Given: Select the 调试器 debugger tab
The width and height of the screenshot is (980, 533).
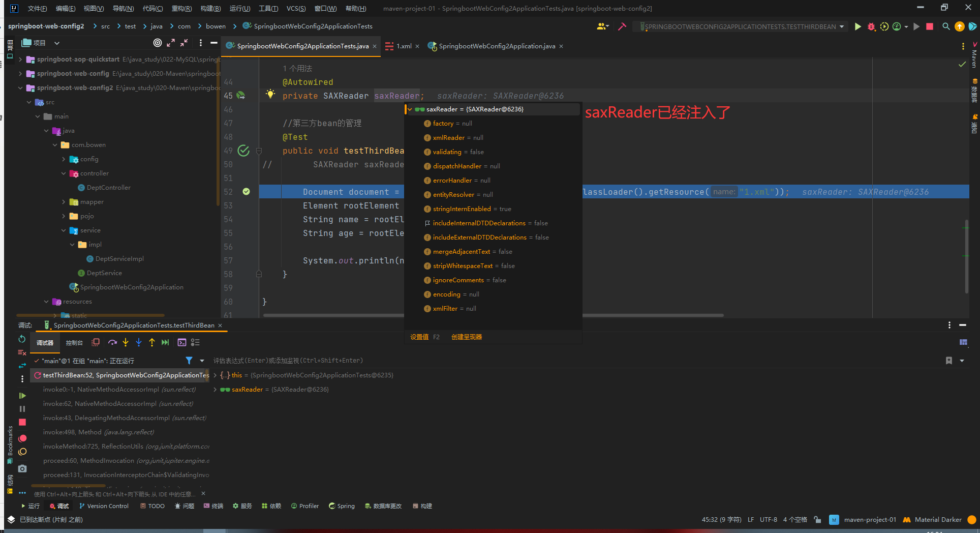Looking at the screenshot, I should 45,343.
